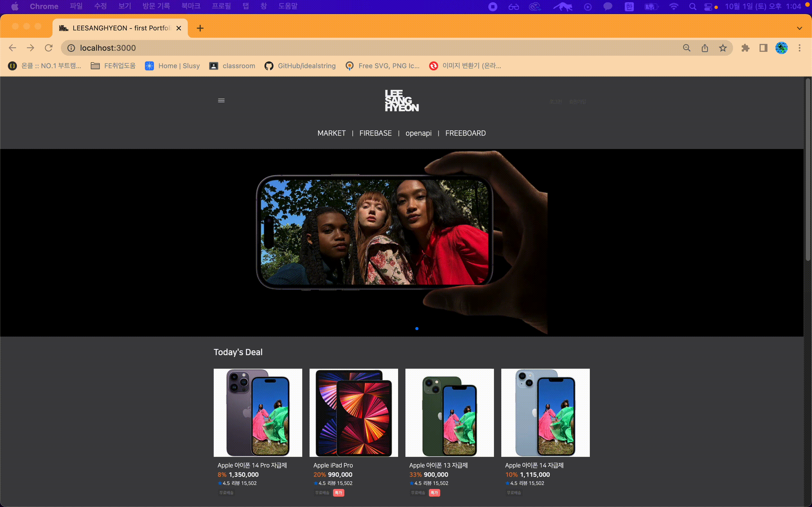Open the Chrome extensions puzzle icon
This screenshot has width=812, height=507.
[x=745, y=48]
